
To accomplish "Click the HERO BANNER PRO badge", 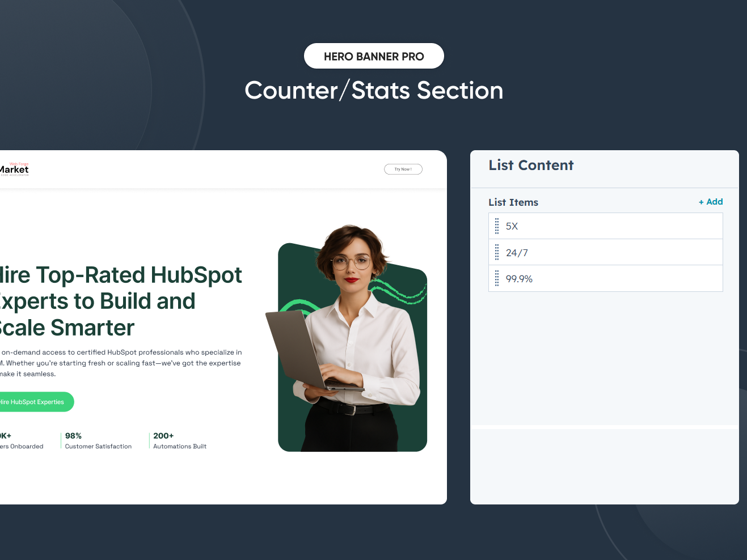I will point(374,56).
